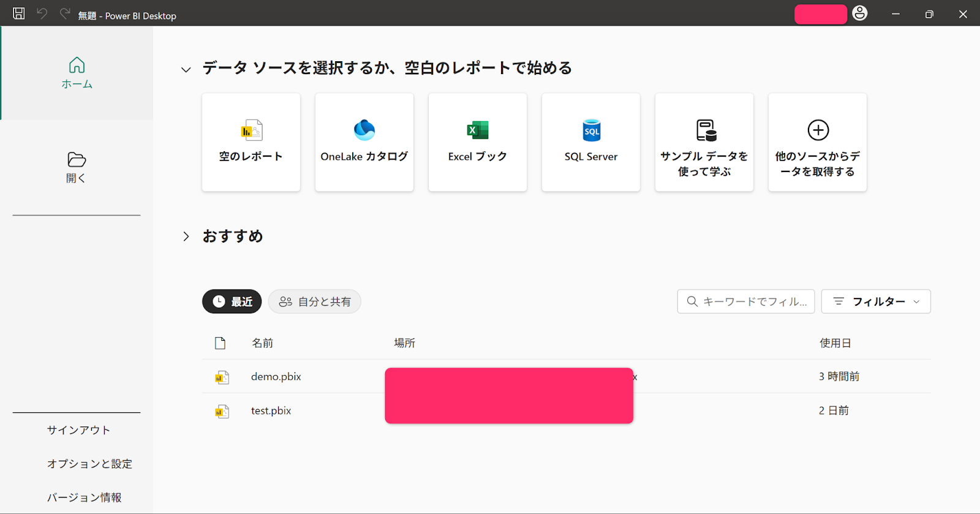Click the test.pbix file icon
Screen dimensions: 980x514
tap(222, 412)
